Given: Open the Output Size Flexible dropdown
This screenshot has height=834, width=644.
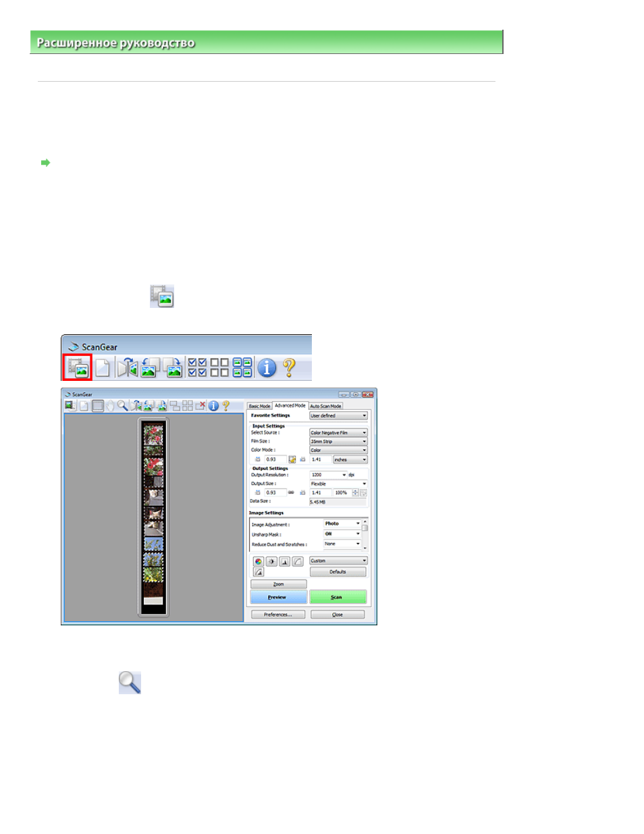Looking at the screenshot, I should tap(338, 484).
